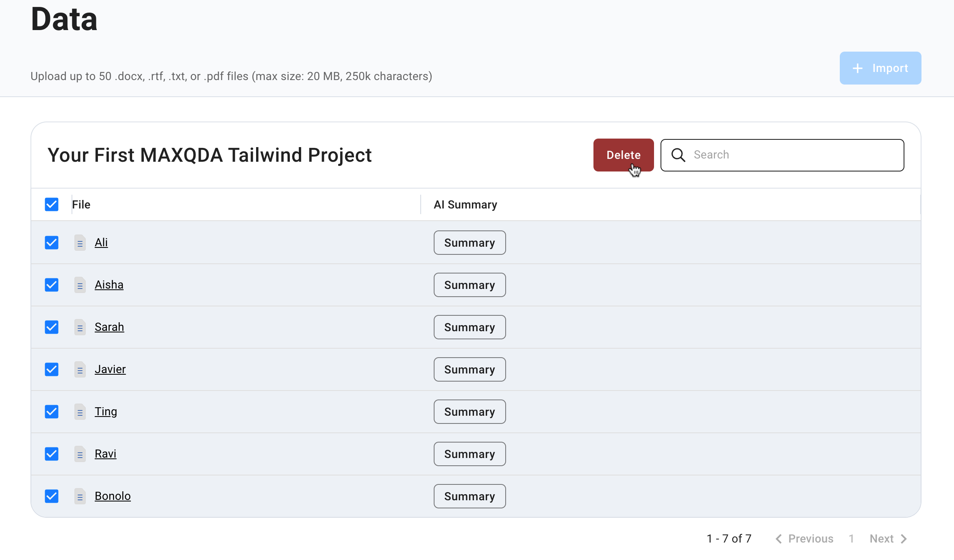Open the Aisha file link

109,285
